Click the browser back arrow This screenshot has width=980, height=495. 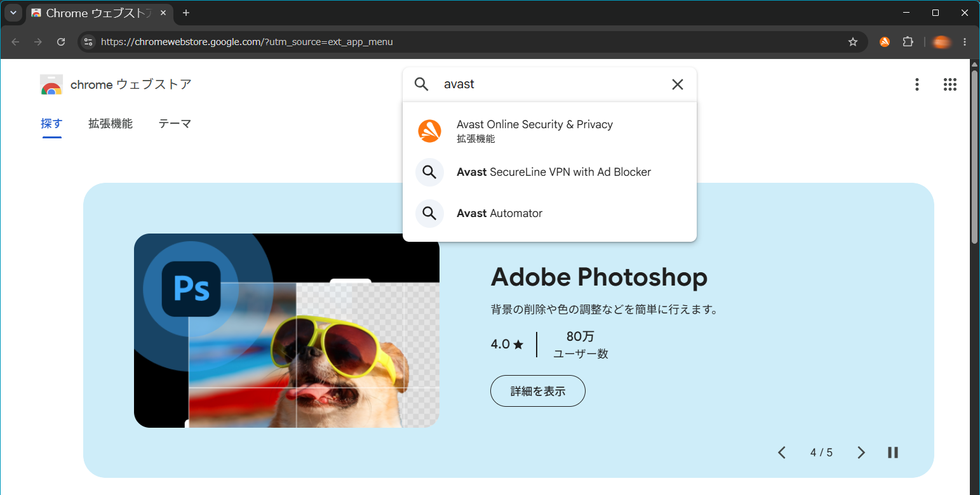(x=15, y=42)
